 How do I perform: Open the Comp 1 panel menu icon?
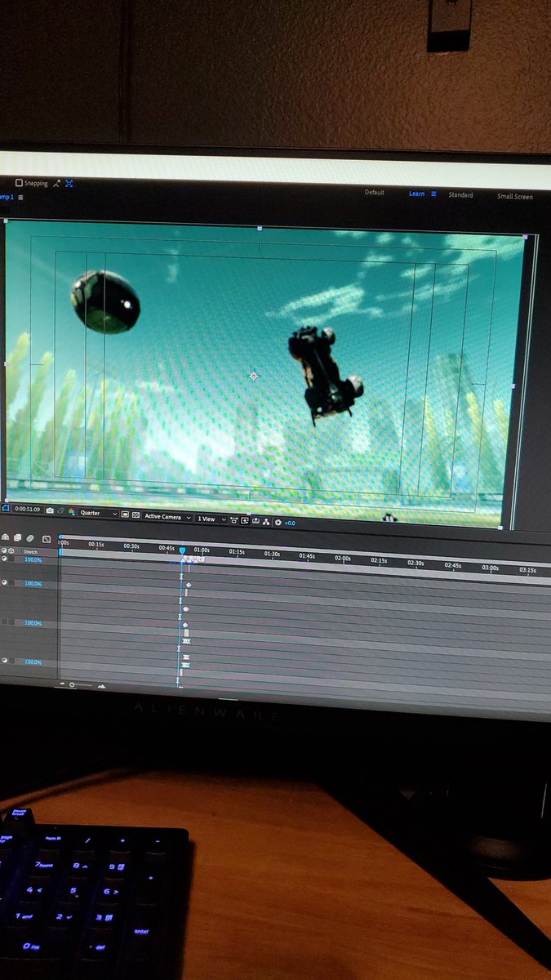pyautogui.click(x=20, y=197)
